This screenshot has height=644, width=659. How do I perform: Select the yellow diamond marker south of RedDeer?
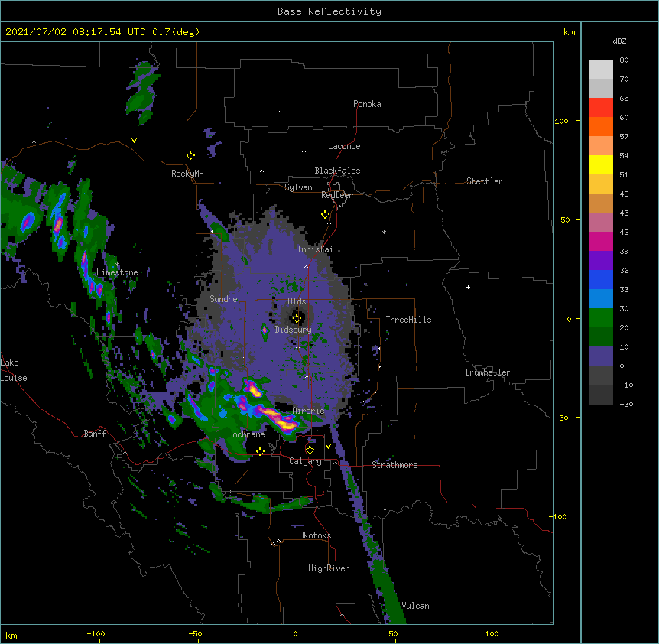point(325,215)
